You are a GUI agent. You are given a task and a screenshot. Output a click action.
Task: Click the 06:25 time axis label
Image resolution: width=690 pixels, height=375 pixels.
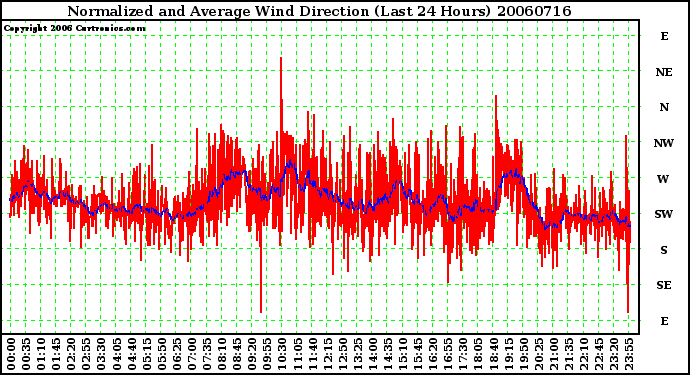point(177,354)
